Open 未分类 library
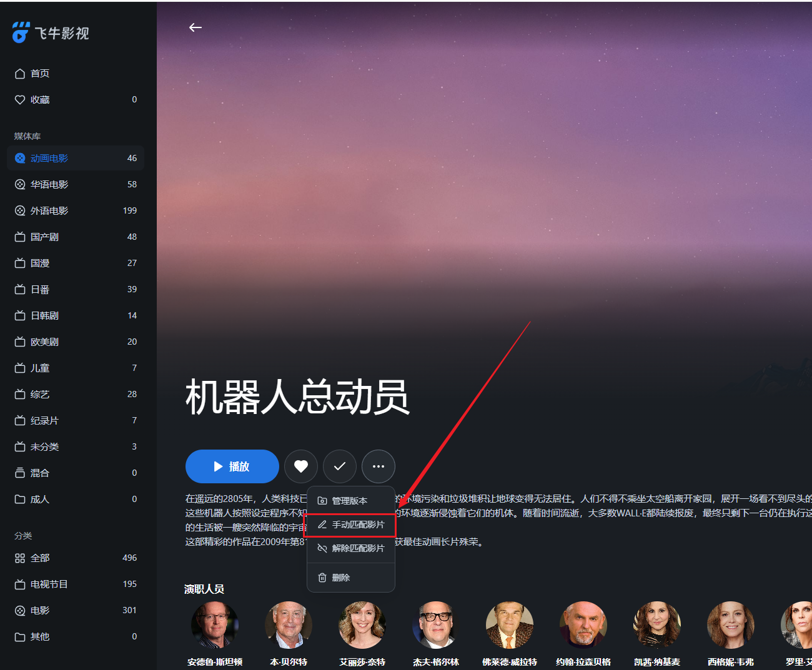This screenshot has height=670, width=812. coord(76,447)
